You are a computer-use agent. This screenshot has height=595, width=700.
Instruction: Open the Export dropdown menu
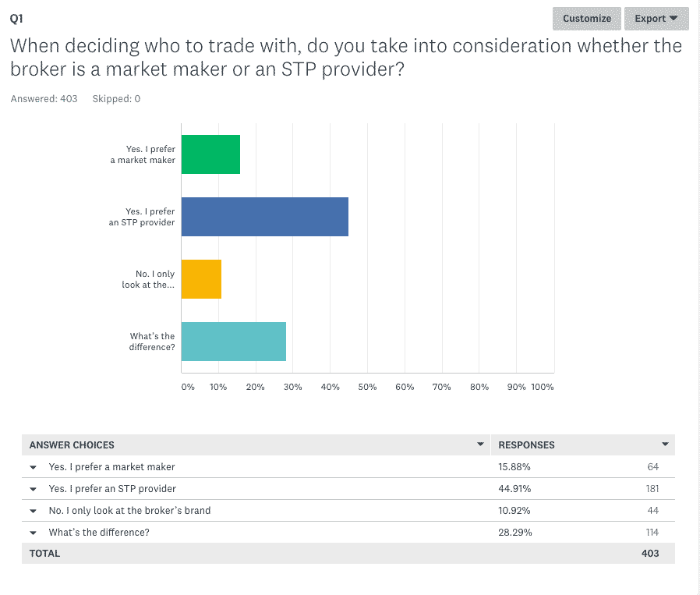pyautogui.click(x=656, y=19)
